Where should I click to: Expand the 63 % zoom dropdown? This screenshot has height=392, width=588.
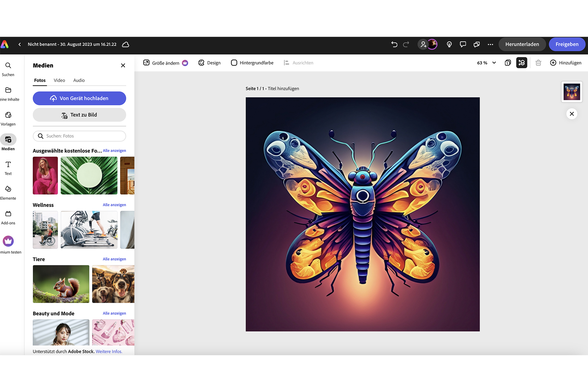coord(494,63)
